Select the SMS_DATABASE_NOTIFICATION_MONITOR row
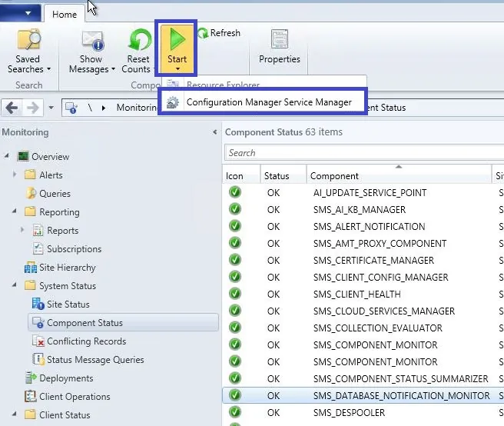 point(363,395)
